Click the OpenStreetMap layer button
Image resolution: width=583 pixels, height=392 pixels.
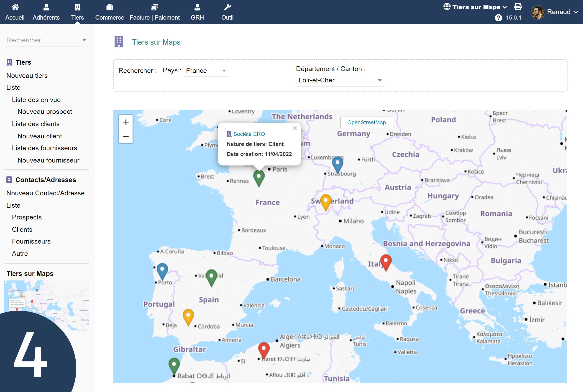click(366, 122)
